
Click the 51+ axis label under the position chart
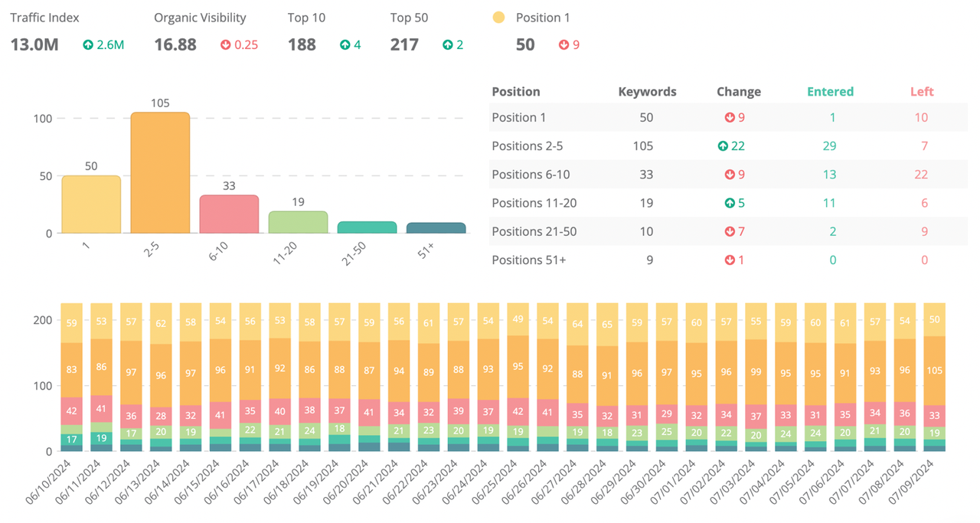click(426, 249)
